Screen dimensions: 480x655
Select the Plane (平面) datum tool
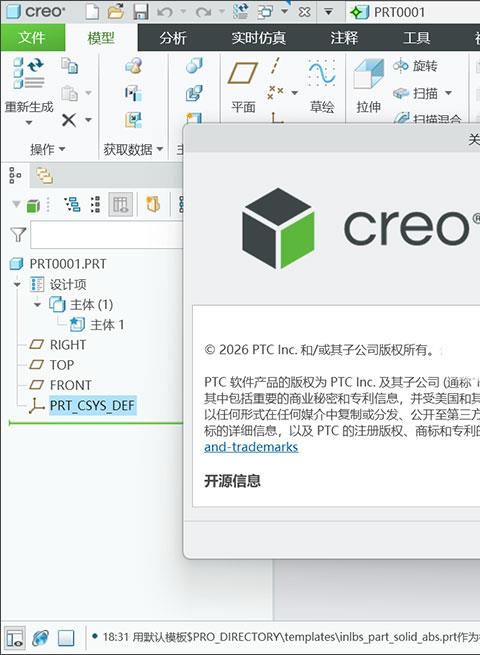tap(243, 88)
